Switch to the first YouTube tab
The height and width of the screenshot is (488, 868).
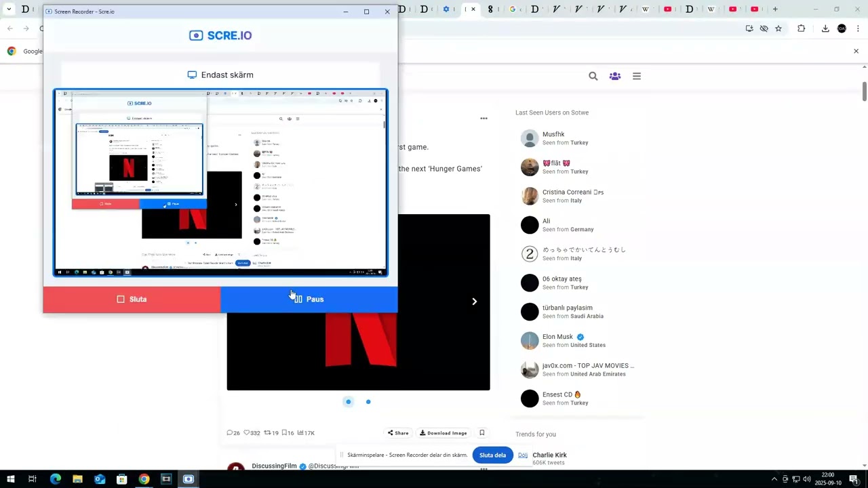pyautogui.click(x=668, y=9)
